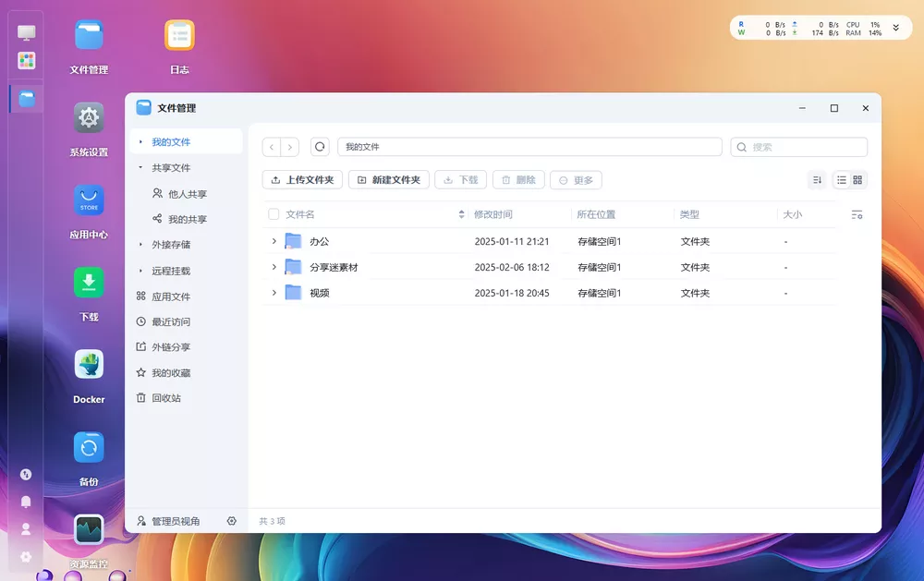This screenshot has width=924, height=581.
Task: Open the admin view settings gear
Action: [231, 521]
